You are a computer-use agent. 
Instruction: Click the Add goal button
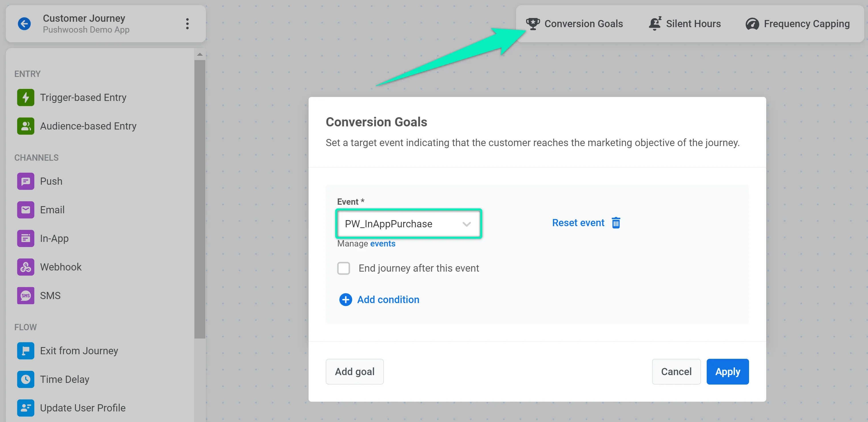[354, 371]
